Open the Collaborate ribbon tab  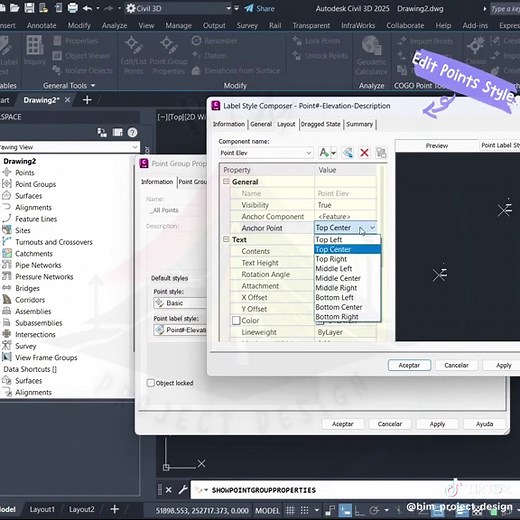(x=405, y=25)
